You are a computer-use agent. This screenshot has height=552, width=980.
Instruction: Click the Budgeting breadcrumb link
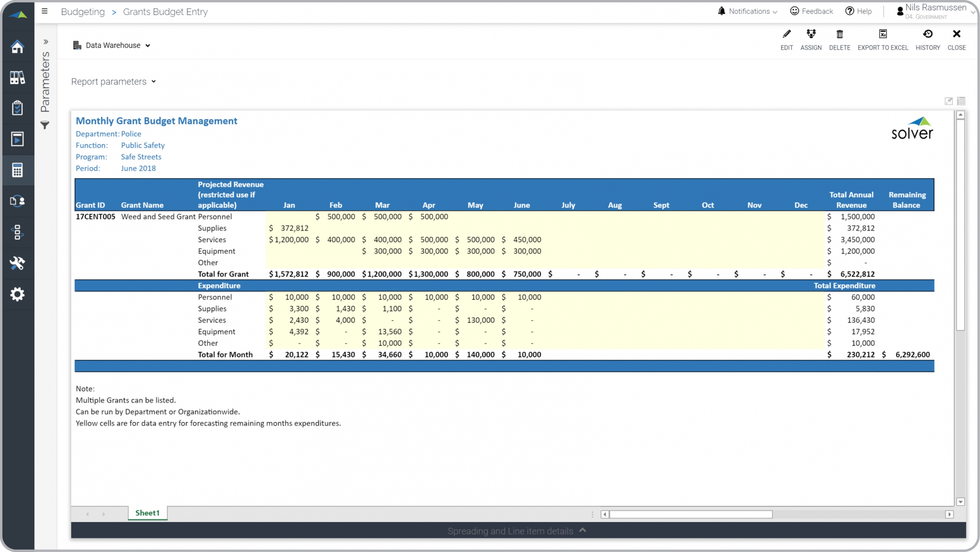[x=83, y=12]
